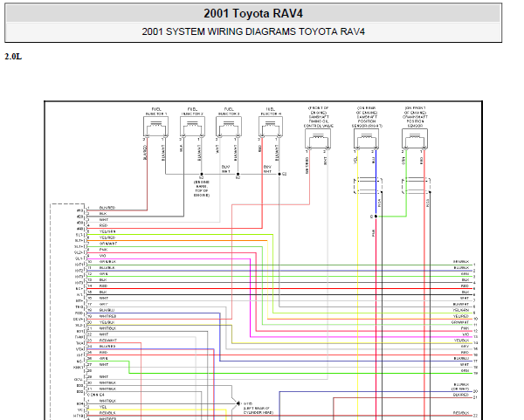The image size is (524, 420).
Task: Click the wire splice dot near the PNK wire
Action: pyautogui.click(x=376, y=217)
